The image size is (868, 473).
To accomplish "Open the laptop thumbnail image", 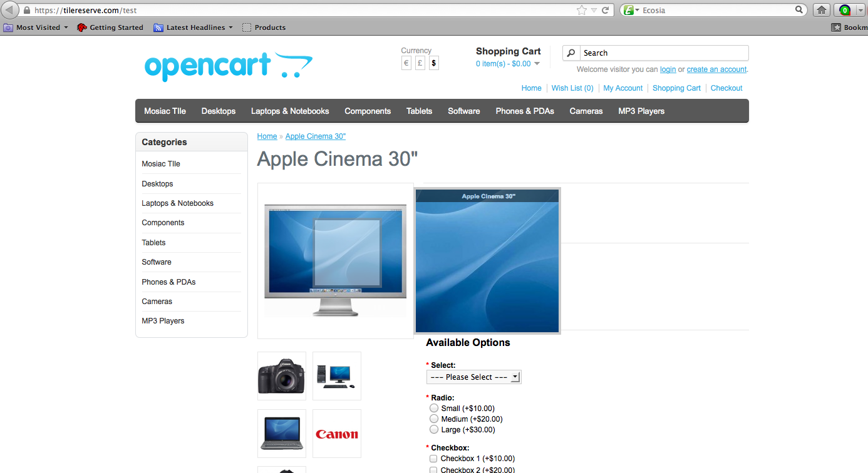I will click(282, 434).
